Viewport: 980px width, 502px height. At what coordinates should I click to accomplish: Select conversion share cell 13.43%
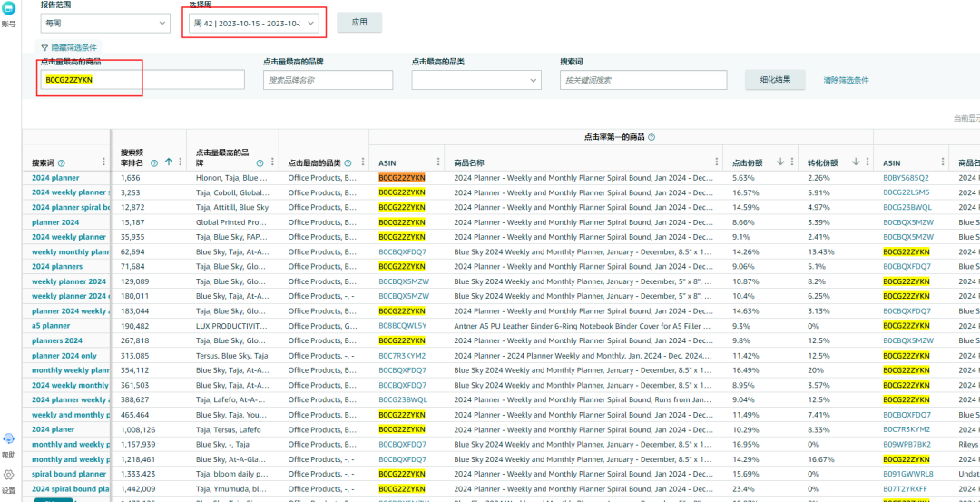click(x=819, y=252)
